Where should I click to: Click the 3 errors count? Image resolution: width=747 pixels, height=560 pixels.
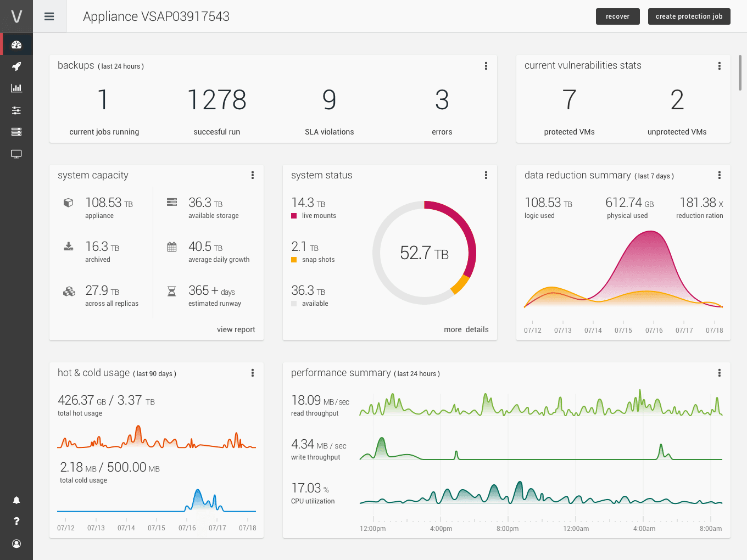pos(442,100)
